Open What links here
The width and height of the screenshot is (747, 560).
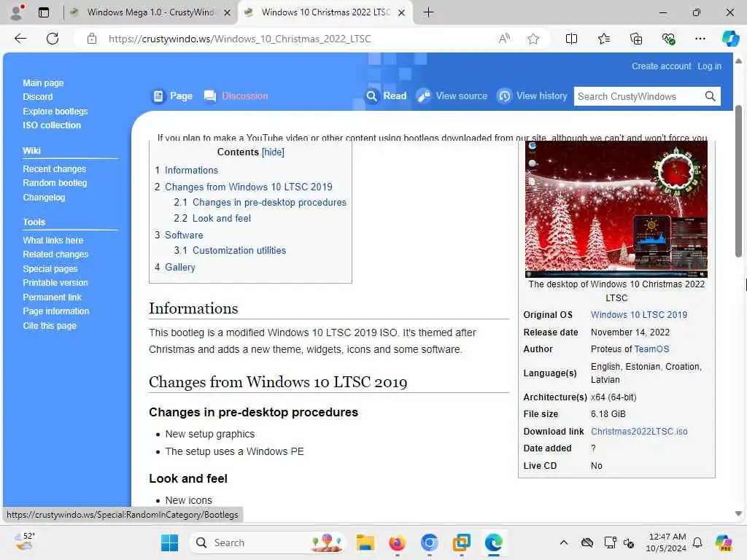[x=53, y=241]
